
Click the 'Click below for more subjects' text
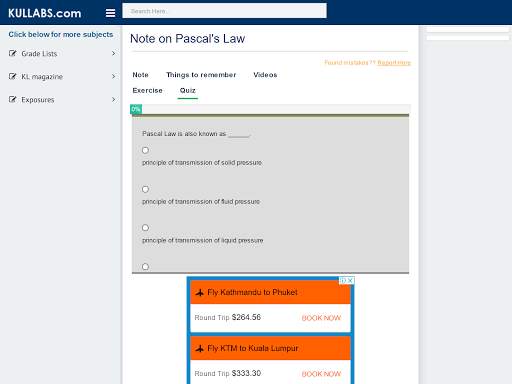tap(61, 34)
